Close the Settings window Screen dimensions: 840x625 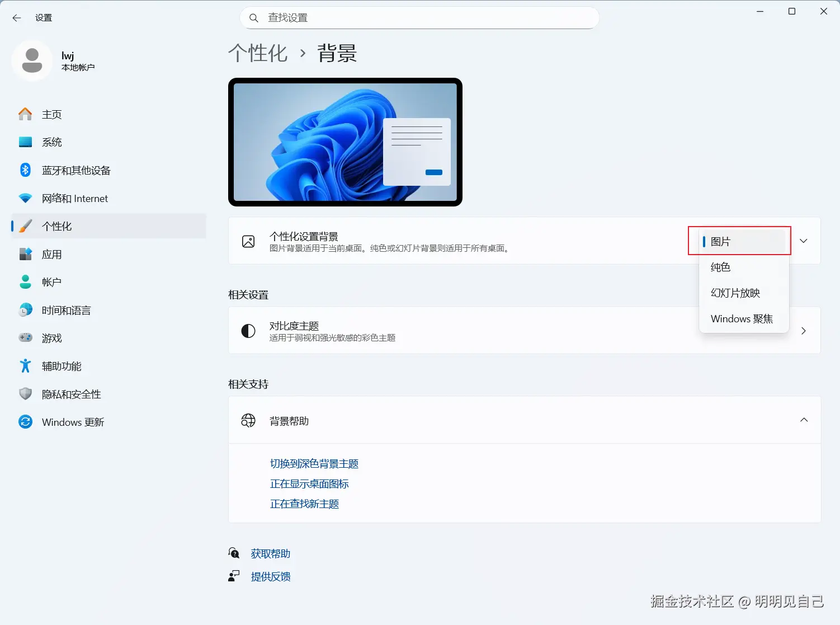pyautogui.click(x=824, y=11)
